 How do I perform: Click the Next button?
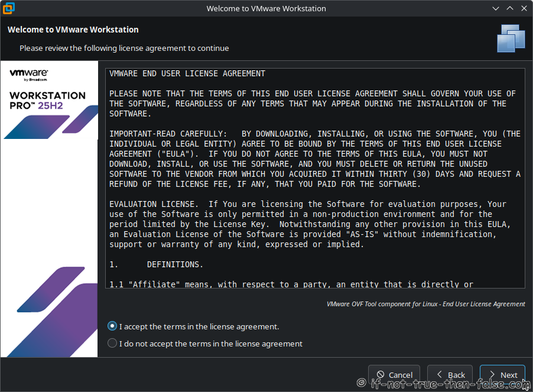(x=502, y=375)
